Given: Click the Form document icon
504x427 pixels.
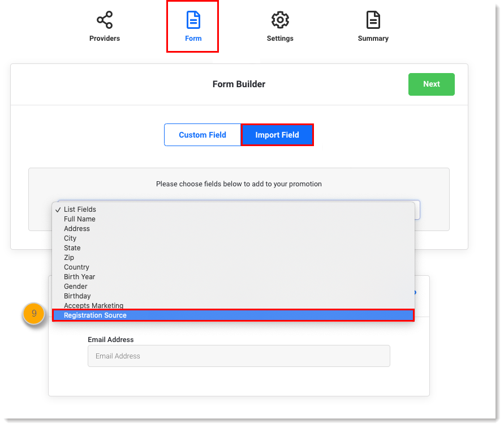Looking at the screenshot, I should [192, 19].
